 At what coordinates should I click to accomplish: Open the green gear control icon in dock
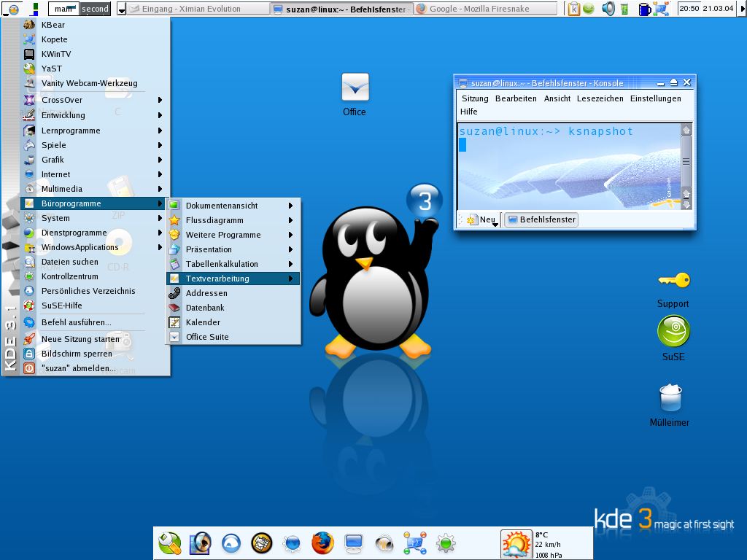pos(446,542)
